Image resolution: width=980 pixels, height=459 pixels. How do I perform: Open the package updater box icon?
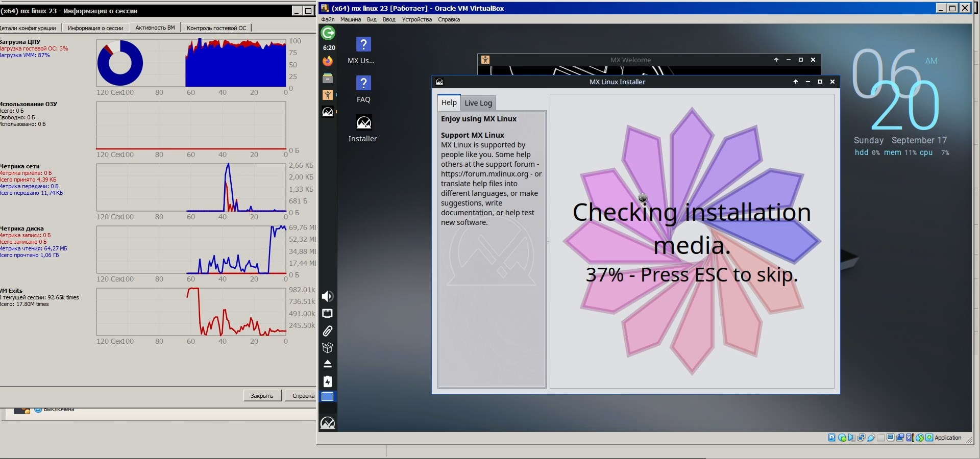click(x=328, y=347)
